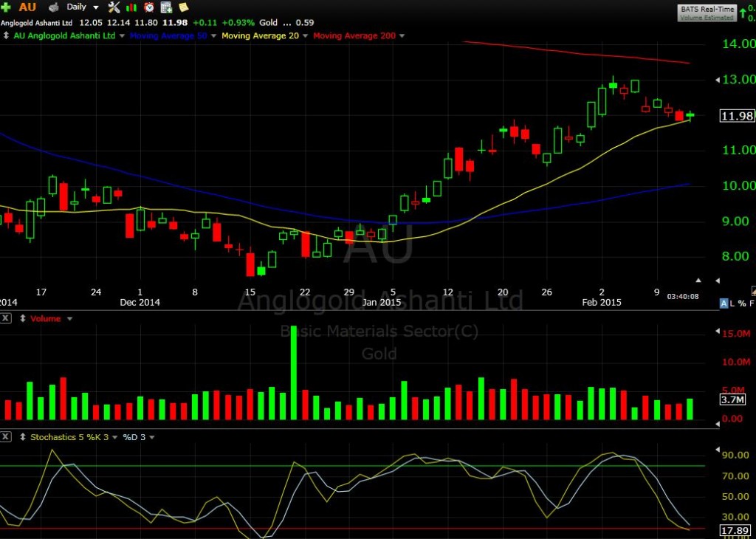Click the Dec 2014 date axis label
This screenshot has height=539, width=756.
pos(140,302)
